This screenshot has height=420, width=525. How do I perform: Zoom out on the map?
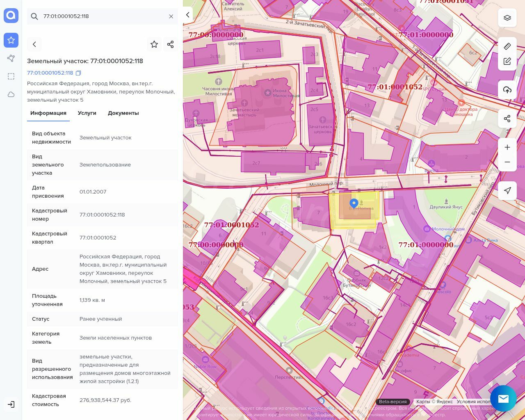point(507,162)
